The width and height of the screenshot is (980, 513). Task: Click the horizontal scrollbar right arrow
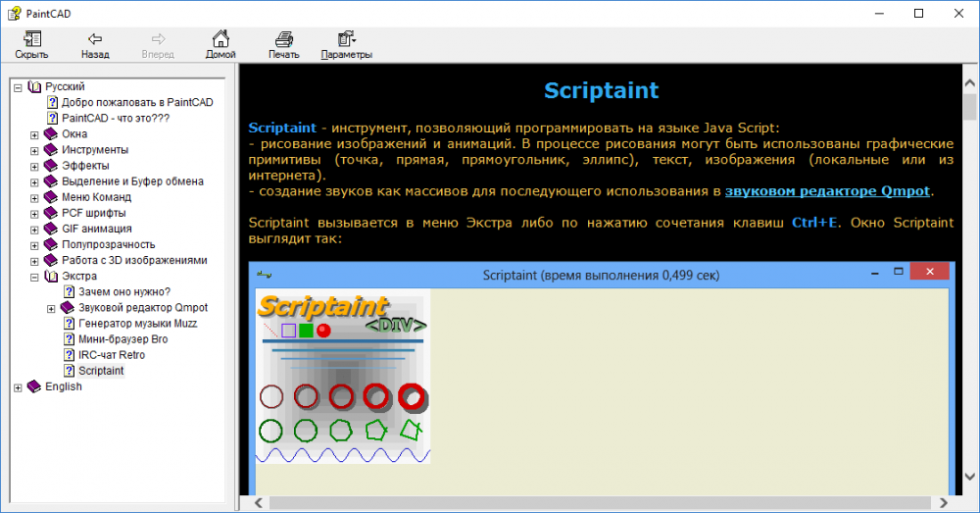click(x=943, y=502)
